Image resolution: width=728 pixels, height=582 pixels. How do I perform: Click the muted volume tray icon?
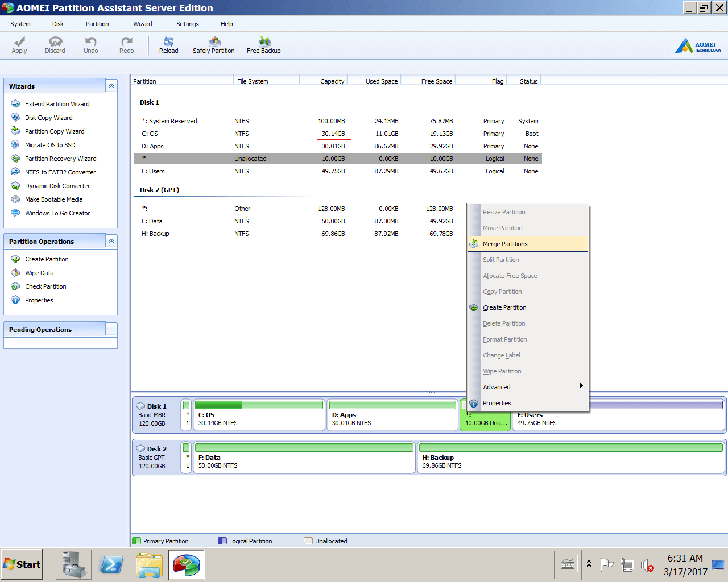pyautogui.click(x=647, y=565)
